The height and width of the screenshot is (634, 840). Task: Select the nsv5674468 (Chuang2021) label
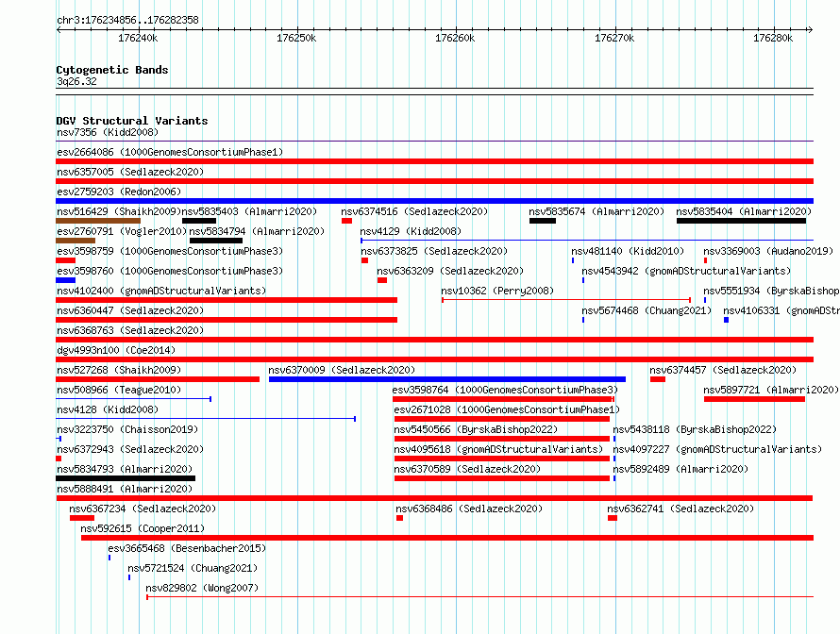point(647,310)
